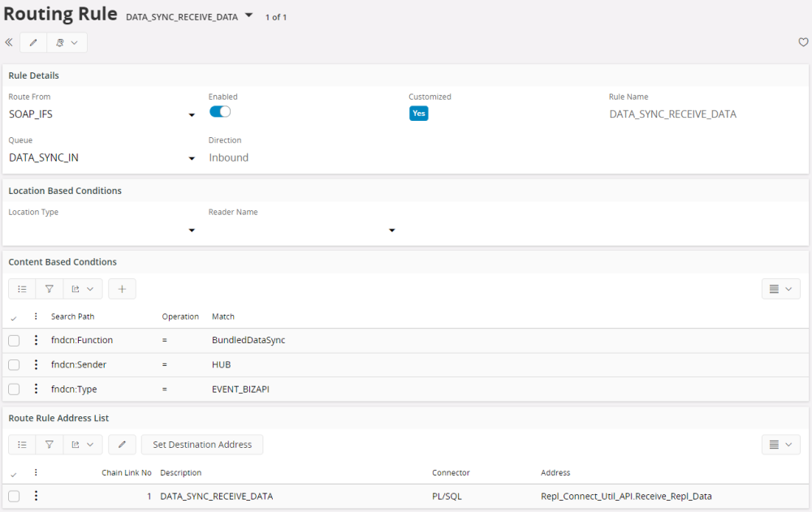Click Set Destination Address button

click(x=202, y=445)
